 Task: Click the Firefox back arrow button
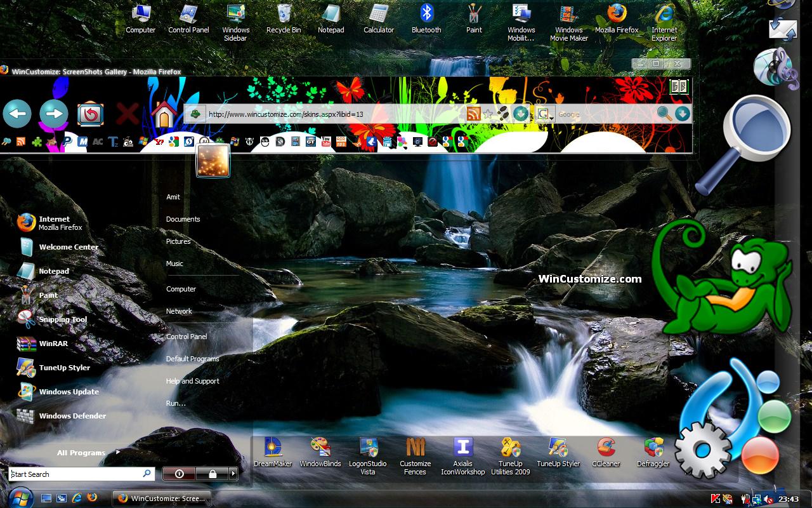click(x=17, y=114)
